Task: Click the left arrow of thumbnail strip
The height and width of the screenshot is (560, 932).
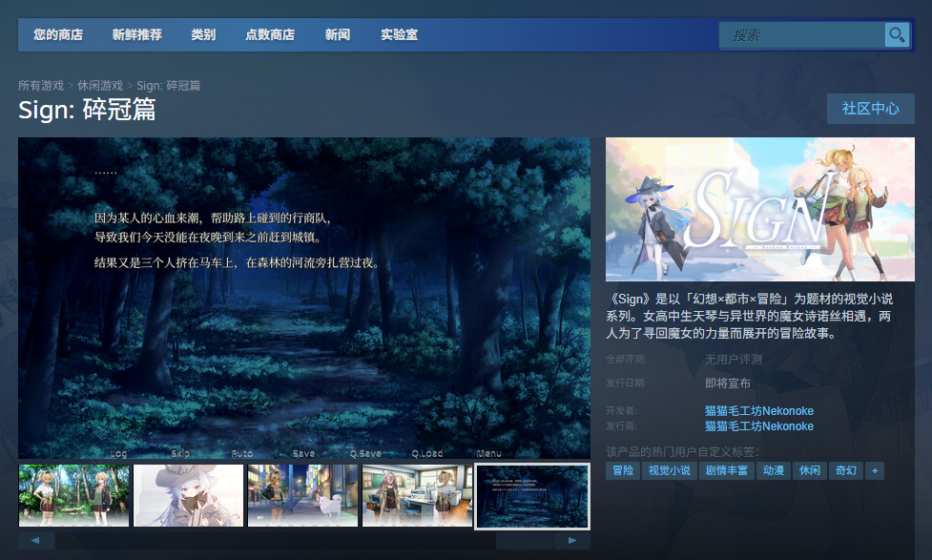Action: coord(36,540)
